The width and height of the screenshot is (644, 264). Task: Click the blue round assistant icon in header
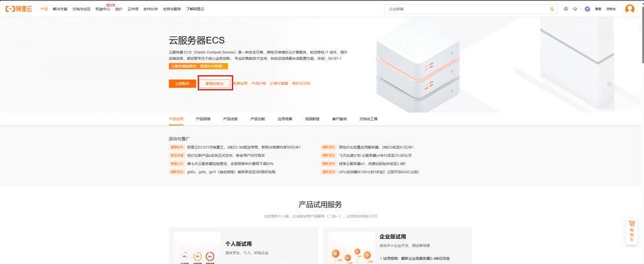(x=587, y=9)
